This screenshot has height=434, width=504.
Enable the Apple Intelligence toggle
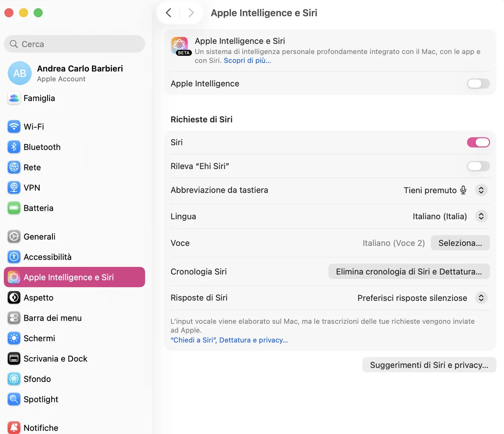pos(478,84)
